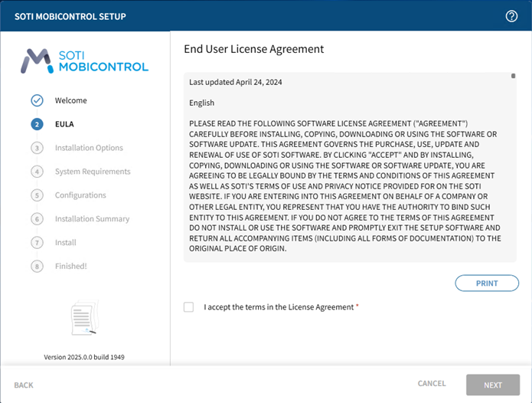Select the EULA step number 2 circle

point(37,124)
